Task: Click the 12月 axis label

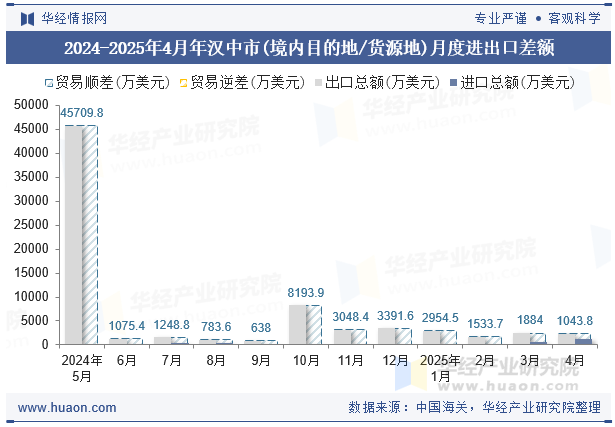Action: (395, 360)
